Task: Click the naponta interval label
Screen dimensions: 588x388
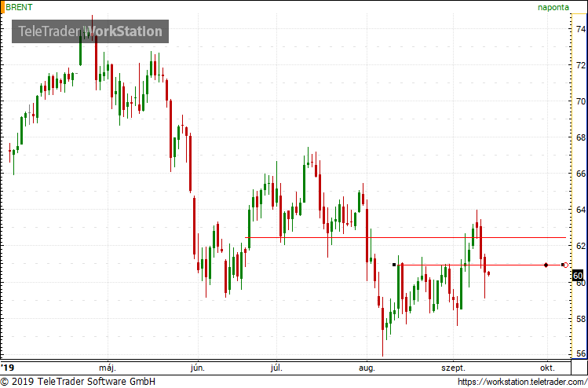Action: point(553,8)
